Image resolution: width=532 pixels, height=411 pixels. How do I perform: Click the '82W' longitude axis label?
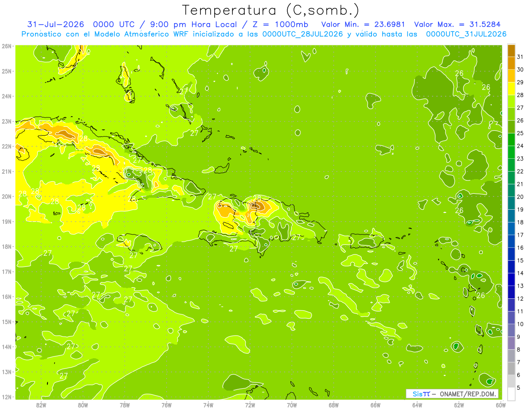pos(41,405)
